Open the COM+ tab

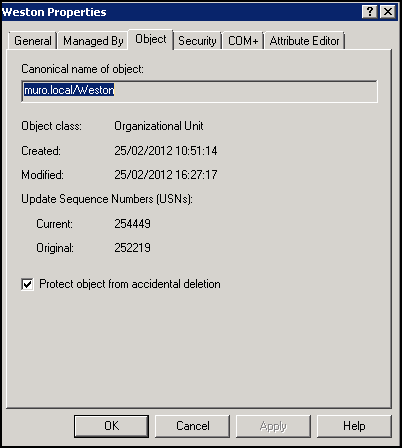click(x=243, y=41)
